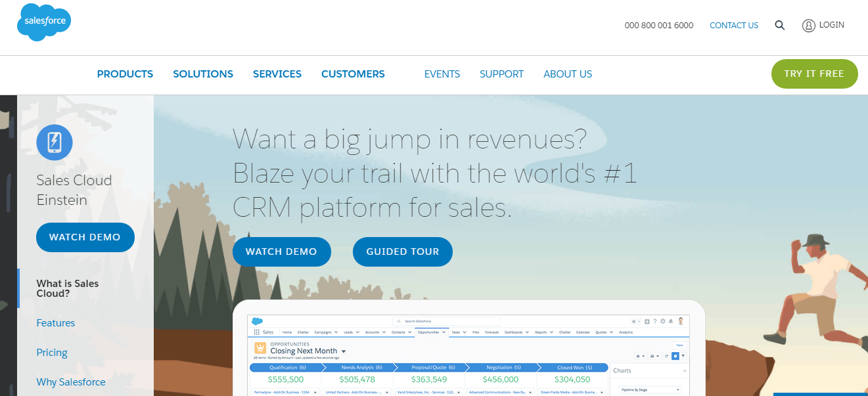
Task: Click the list filter funnel icon in the preview
Action: click(683, 356)
